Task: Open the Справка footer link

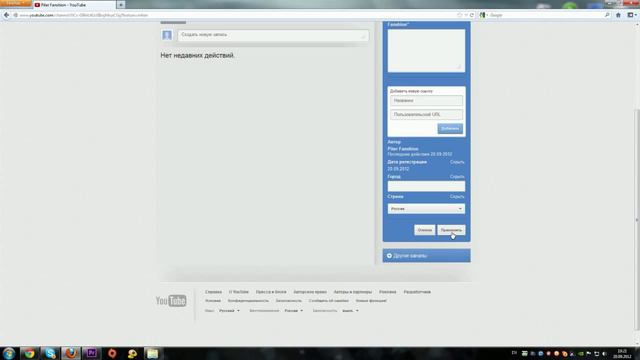Action: [213, 292]
